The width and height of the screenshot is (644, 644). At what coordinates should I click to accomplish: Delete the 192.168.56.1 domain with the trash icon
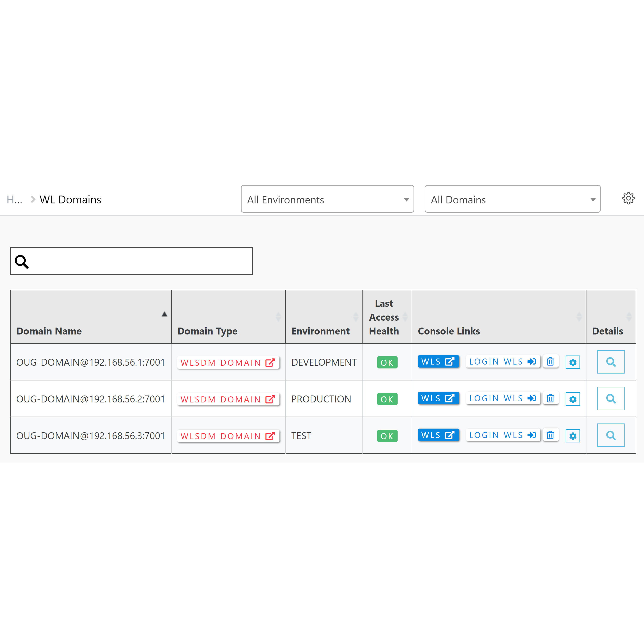point(550,362)
